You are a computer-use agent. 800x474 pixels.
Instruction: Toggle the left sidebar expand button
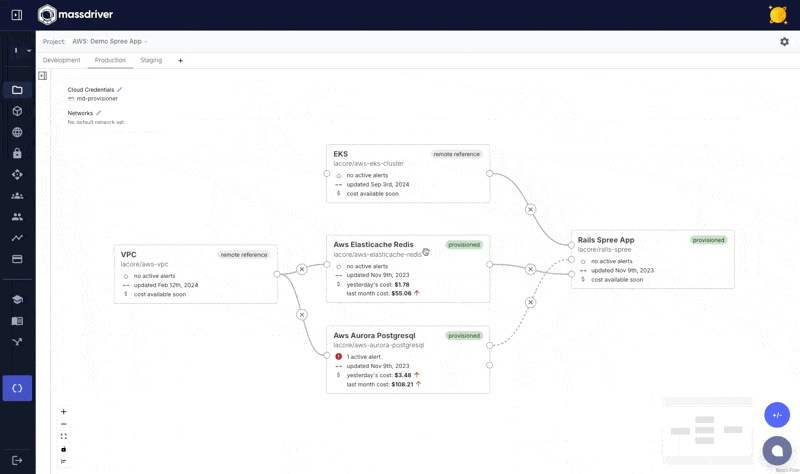point(17,15)
